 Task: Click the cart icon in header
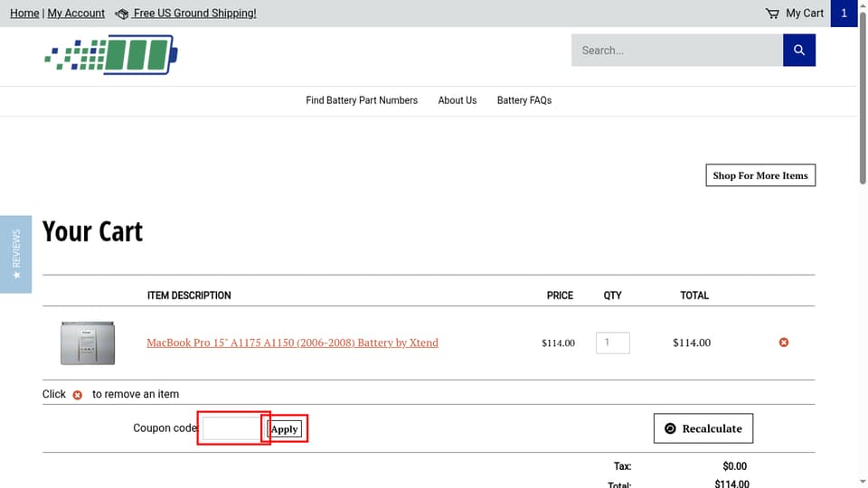(772, 14)
